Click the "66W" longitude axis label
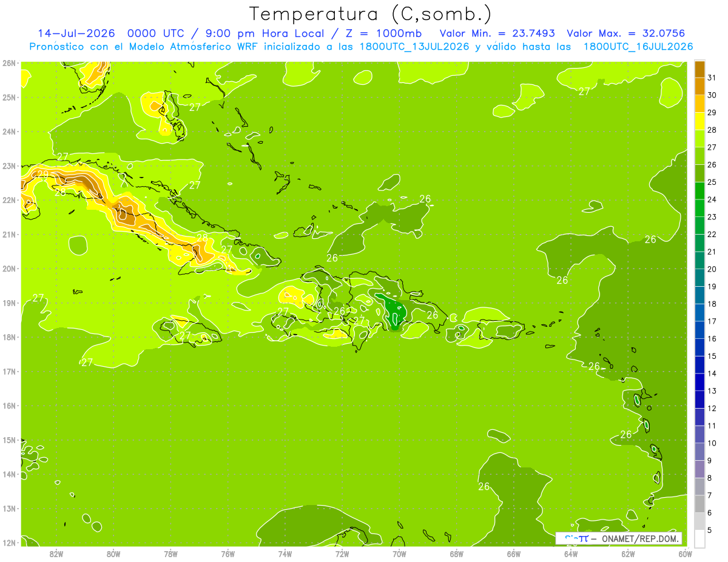Viewport: 728px width, 562px height. point(513,554)
